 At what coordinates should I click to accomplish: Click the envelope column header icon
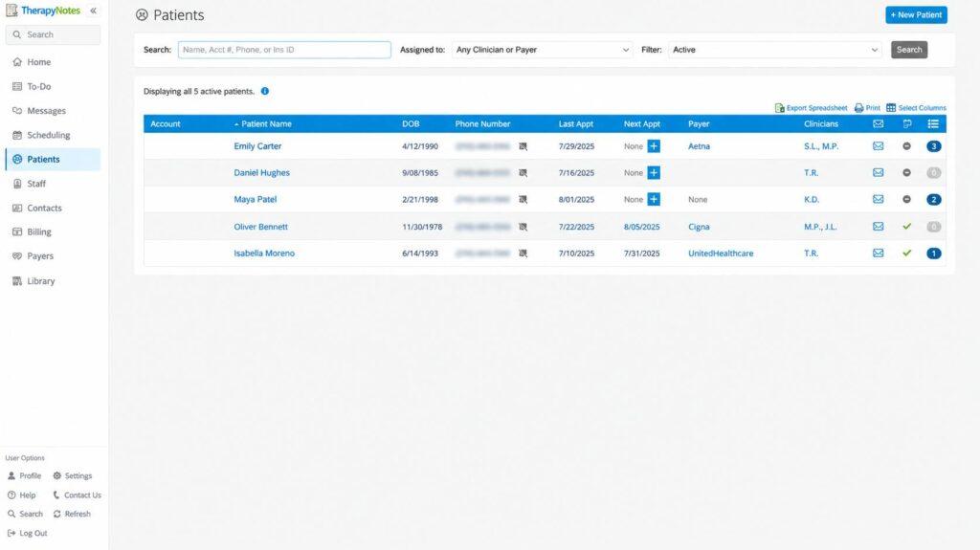[x=879, y=123]
